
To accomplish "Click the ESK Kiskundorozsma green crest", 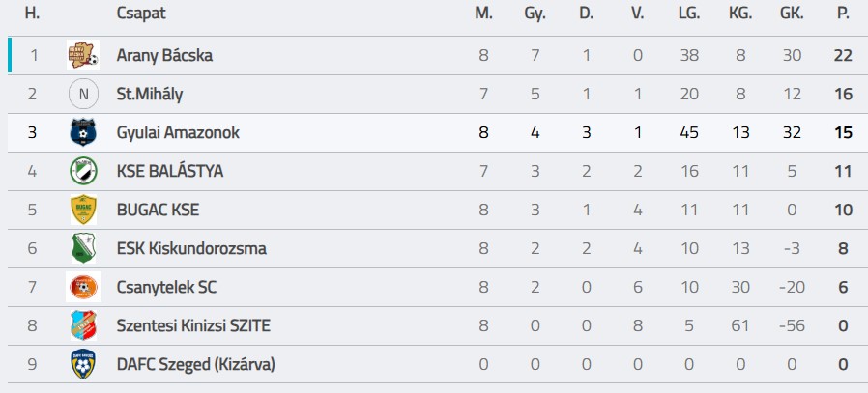I will [83, 248].
